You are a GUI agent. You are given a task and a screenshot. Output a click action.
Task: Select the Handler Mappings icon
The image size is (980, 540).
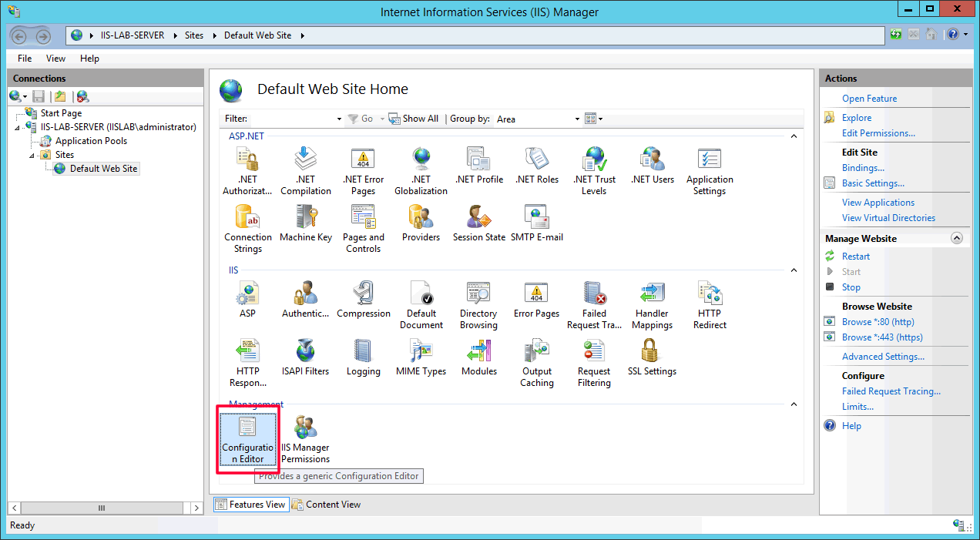(652, 306)
